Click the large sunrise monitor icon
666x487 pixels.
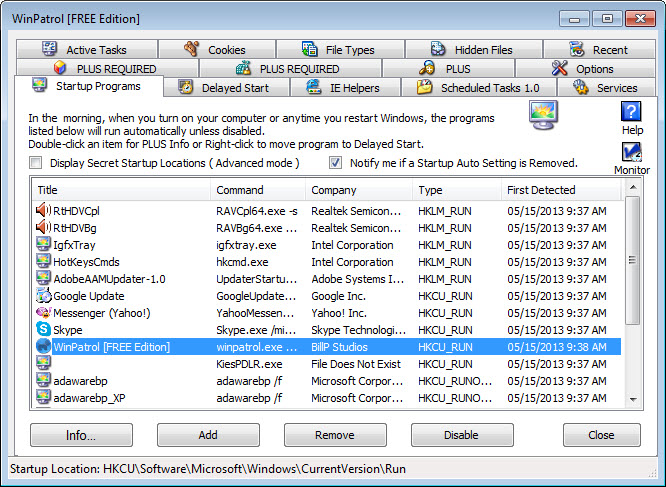(544, 115)
